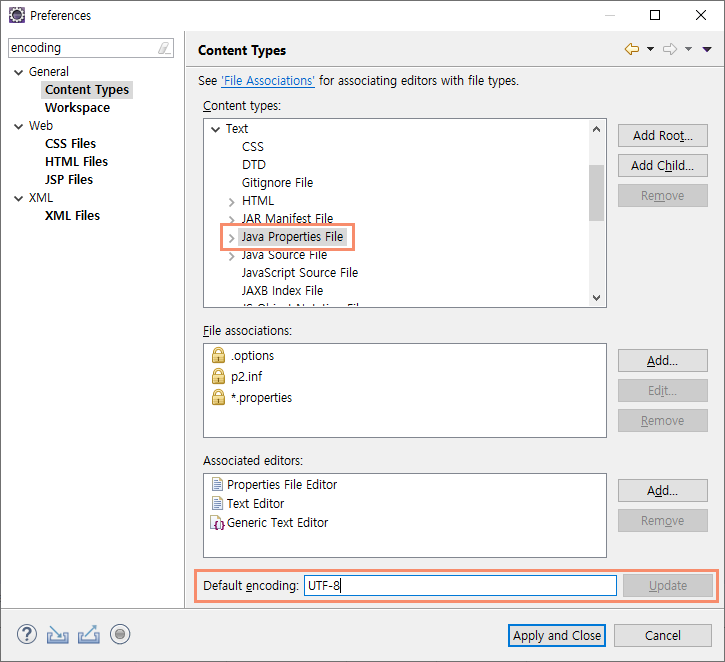The image size is (725, 662).
Task: Select Content Types in the sidebar
Action: click(x=87, y=90)
